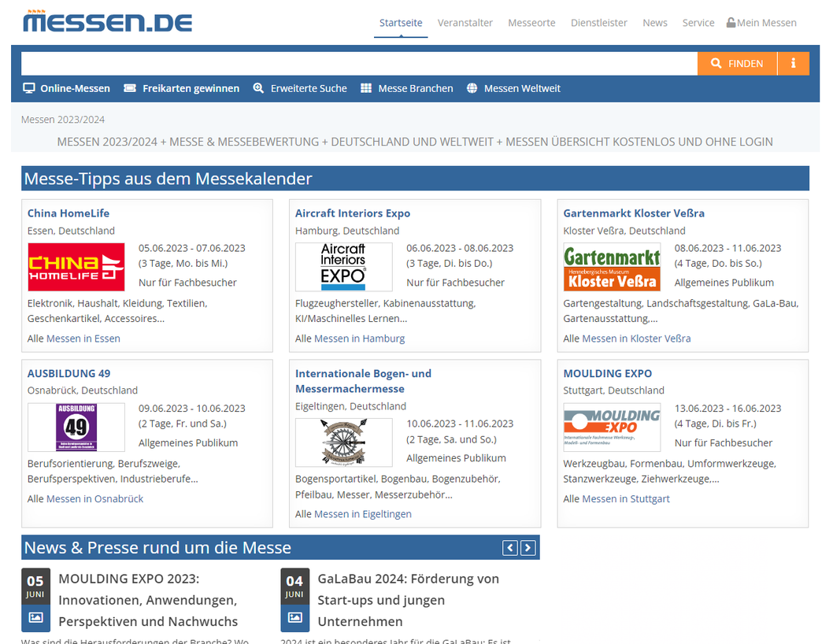Click Hamburg, Deutschland location text
The image size is (833, 644).
(347, 231)
